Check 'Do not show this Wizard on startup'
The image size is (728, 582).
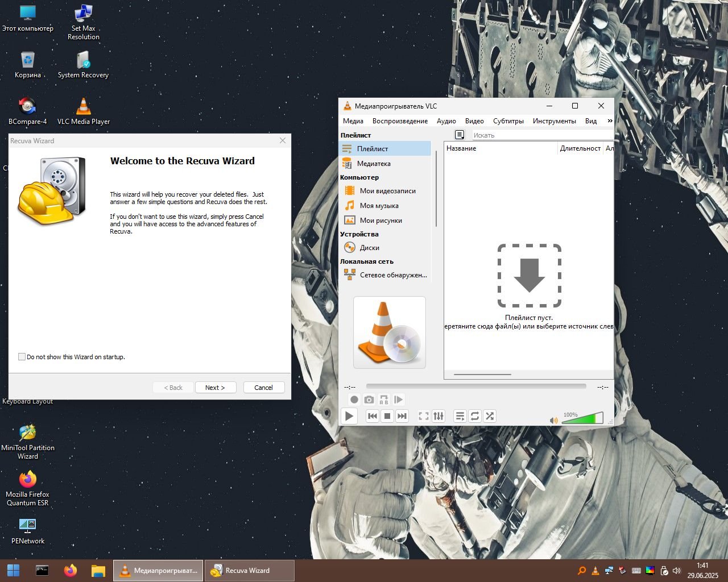[x=22, y=357]
